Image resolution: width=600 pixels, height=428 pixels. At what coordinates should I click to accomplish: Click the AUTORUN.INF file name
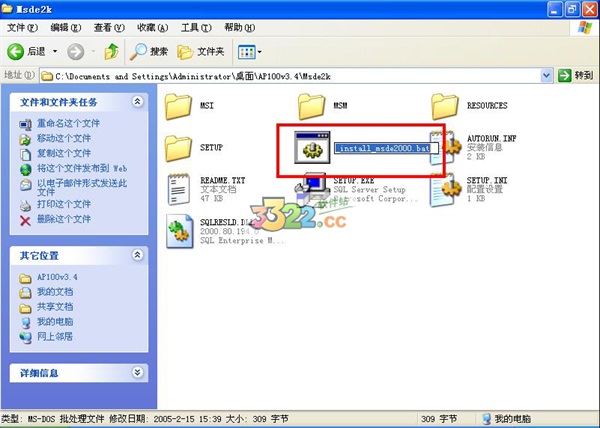(x=492, y=138)
